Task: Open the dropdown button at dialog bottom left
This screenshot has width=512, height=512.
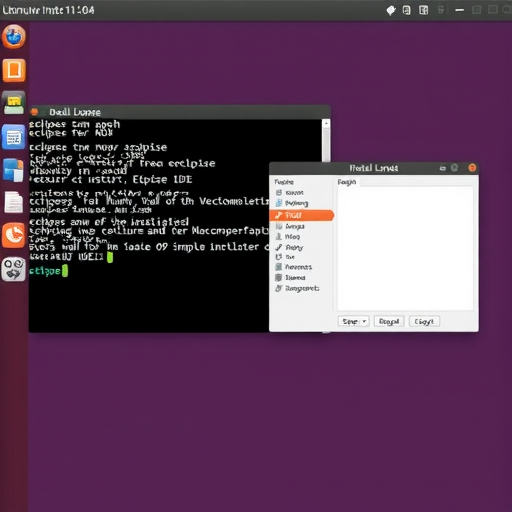Action: (x=353, y=321)
